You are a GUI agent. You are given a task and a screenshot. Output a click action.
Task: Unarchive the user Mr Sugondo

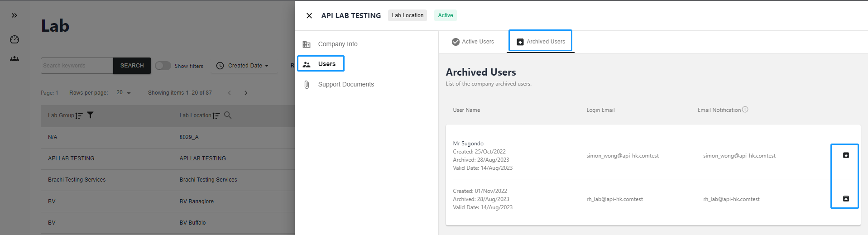pyautogui.click(x=845, y=155)
